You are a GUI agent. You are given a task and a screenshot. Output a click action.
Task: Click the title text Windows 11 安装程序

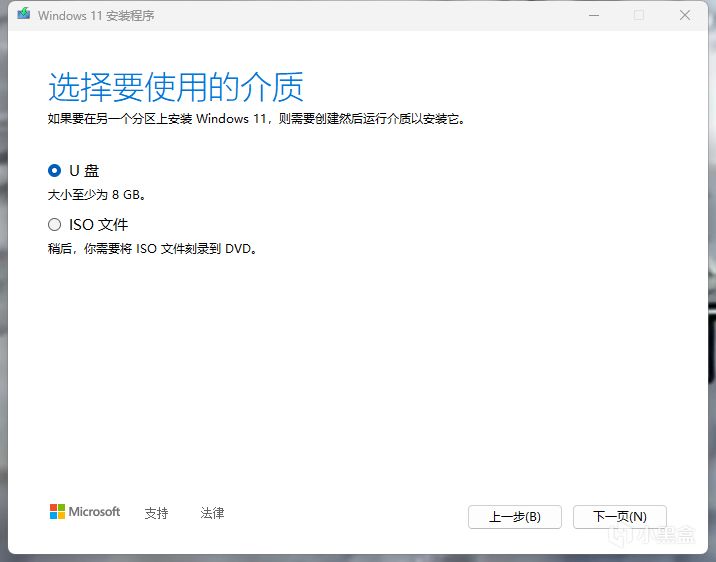(x=96, y=16)
